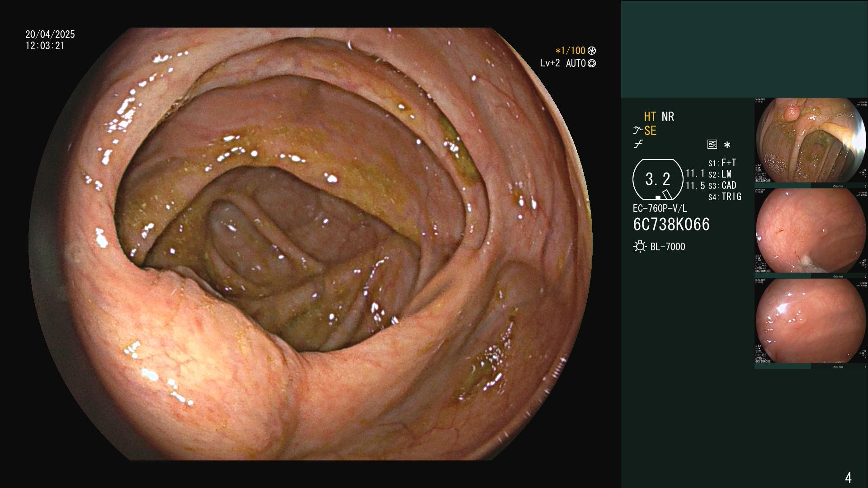Click the settings list icon above S1
This screenshot has height=488, width=868.
point(712,144)
